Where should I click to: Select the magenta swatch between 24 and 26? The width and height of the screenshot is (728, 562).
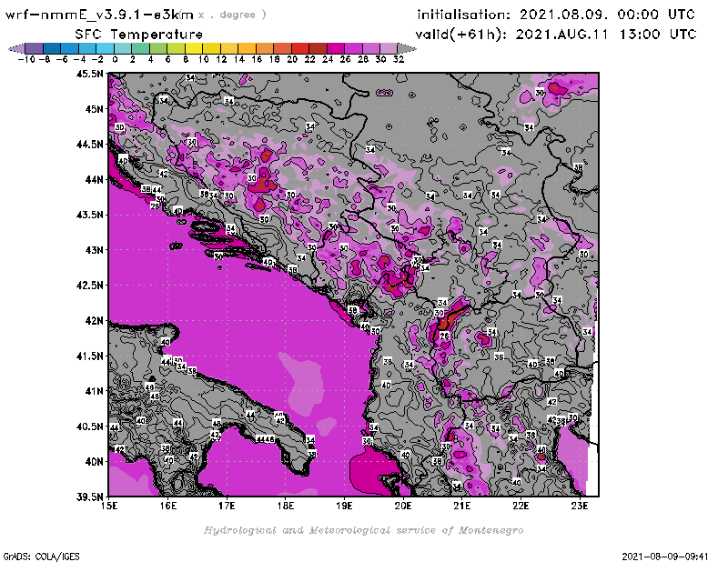pos(335,47)
